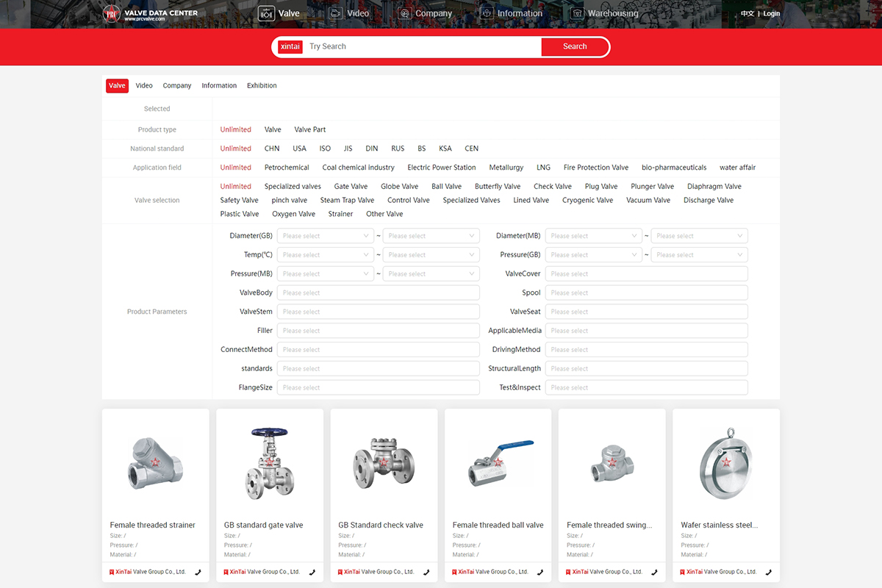
Task: Switch to the Information tab below search
Action: point(219,86)
